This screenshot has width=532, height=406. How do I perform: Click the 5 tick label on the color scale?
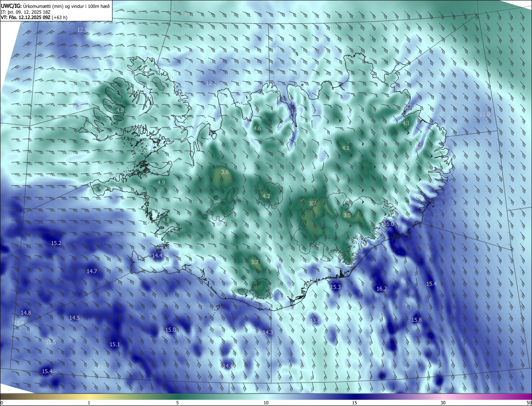coord(177,403)
